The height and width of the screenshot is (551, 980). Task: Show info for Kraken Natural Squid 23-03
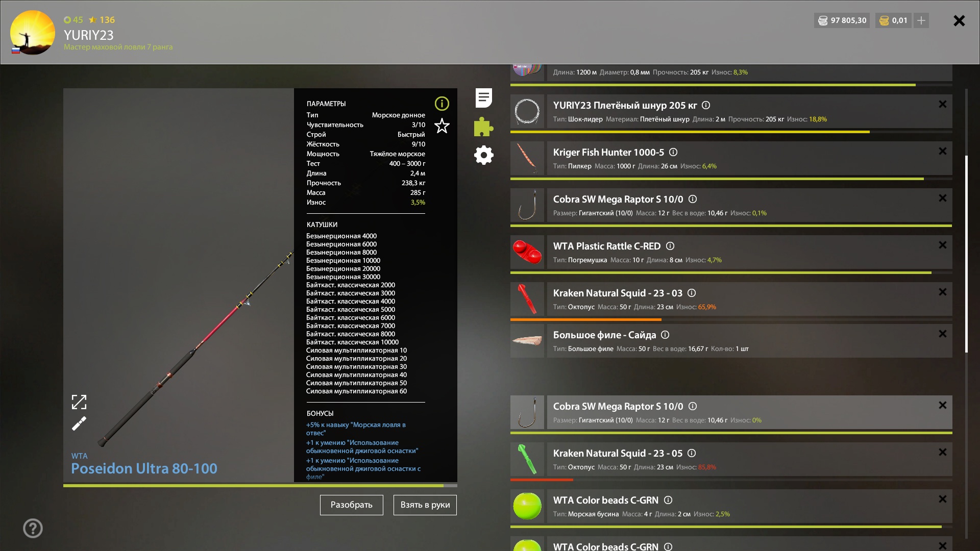point(692,293)
